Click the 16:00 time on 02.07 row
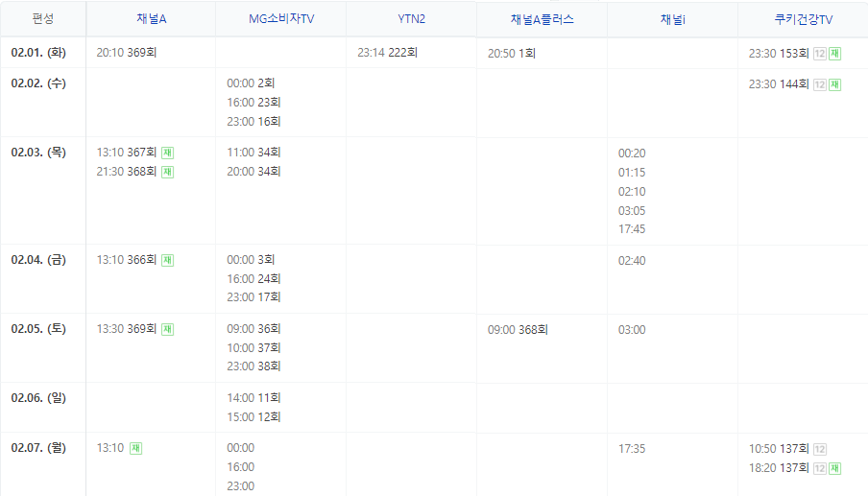The width and height of the screenshot is (868, 496). [240, 467]
